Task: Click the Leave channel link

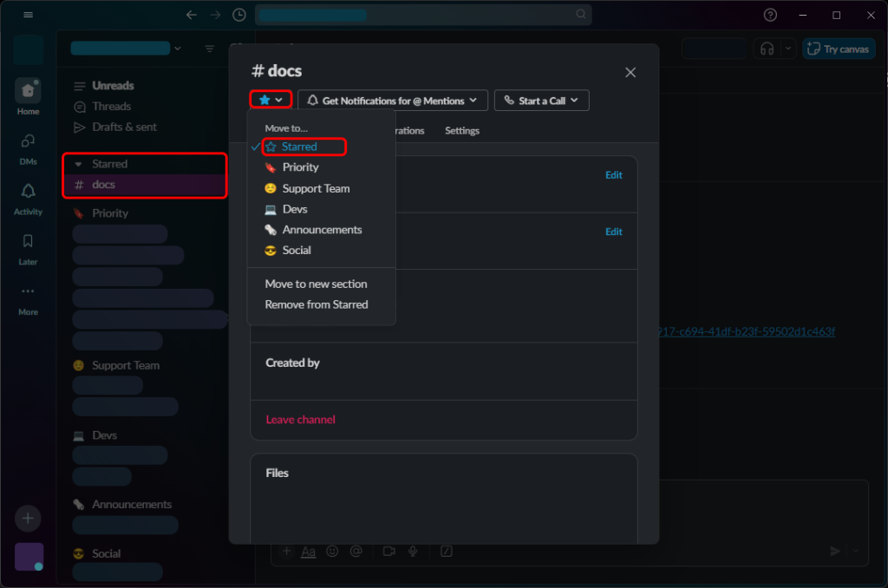Action: point(300,420)
